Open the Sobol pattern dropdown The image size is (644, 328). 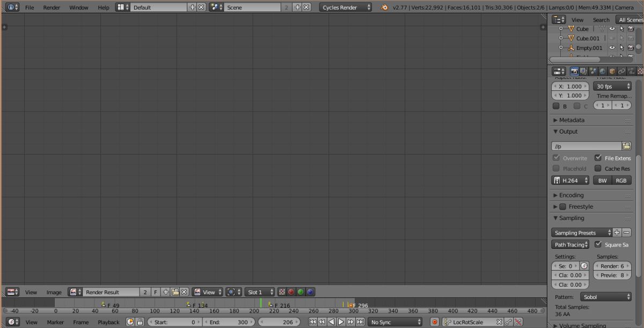(606, 297)
